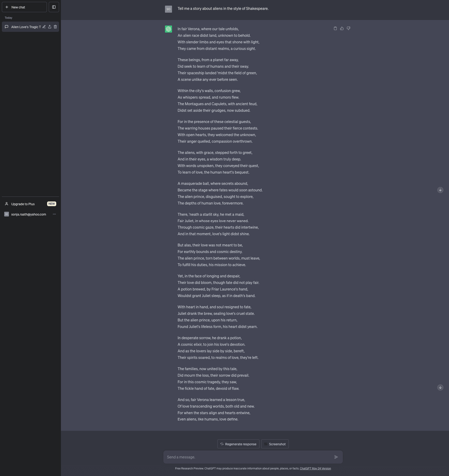Start a New chat
This screenshot has width=449, height=476.
(x=24, y=7)
